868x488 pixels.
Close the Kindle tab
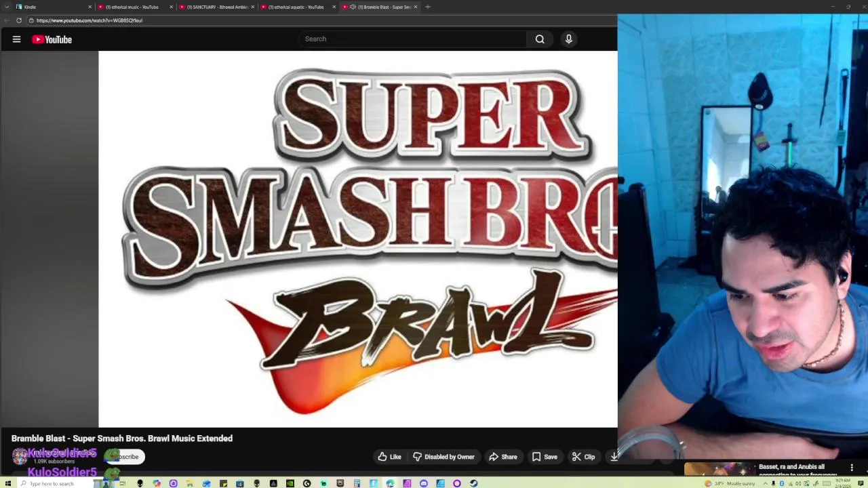coord(90,7)
